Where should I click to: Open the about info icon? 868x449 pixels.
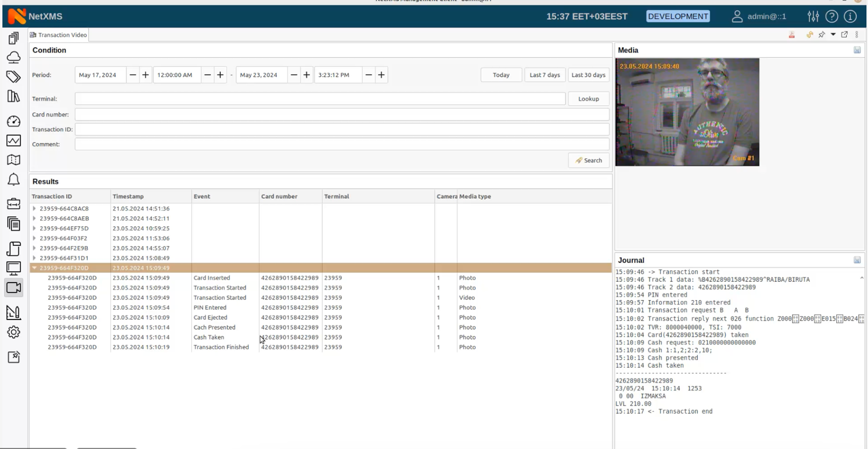850,16
